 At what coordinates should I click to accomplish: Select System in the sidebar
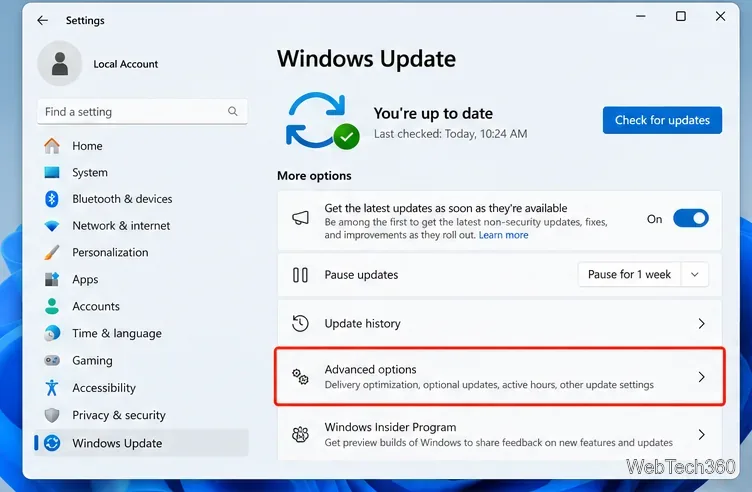pyautogui.click(x=142, y=172)
